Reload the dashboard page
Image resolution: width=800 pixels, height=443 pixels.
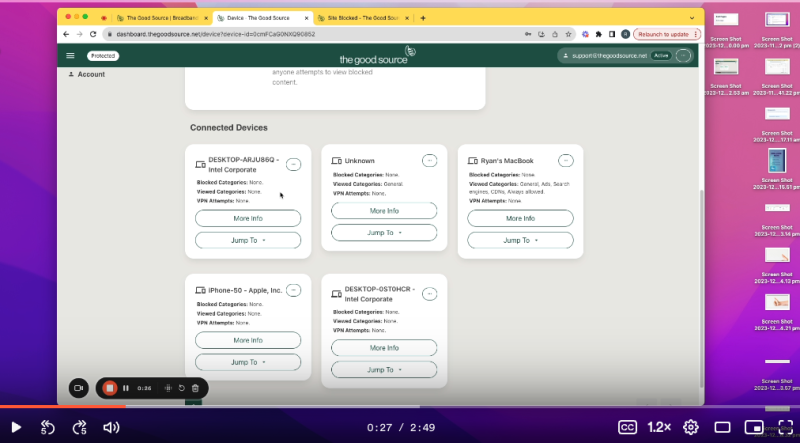coord(93,34)
